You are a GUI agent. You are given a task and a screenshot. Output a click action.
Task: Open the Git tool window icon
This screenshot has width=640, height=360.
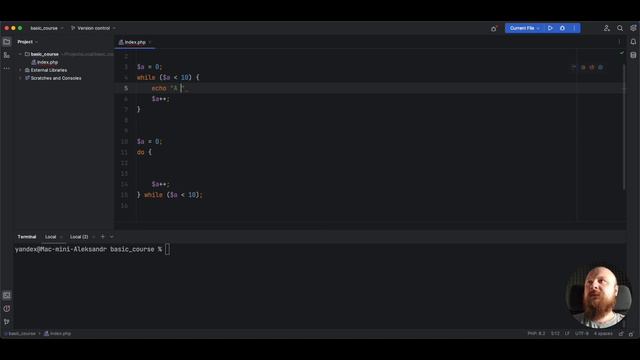7,322
